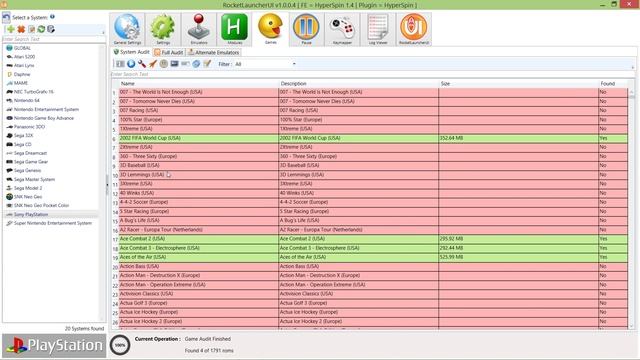The image size is (640, 360).
Task: Click the blue help icon beside Select a System
Action: (52, 17)
